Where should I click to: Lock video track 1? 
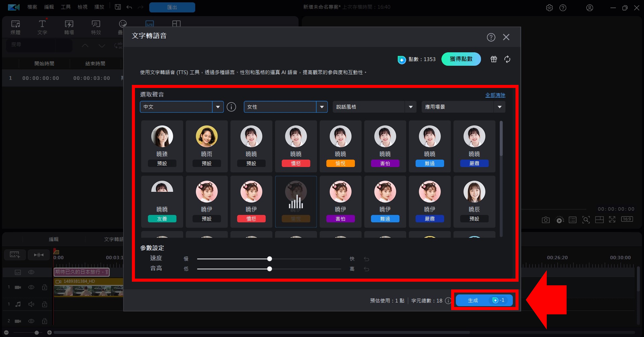click(x=44, y=287)
